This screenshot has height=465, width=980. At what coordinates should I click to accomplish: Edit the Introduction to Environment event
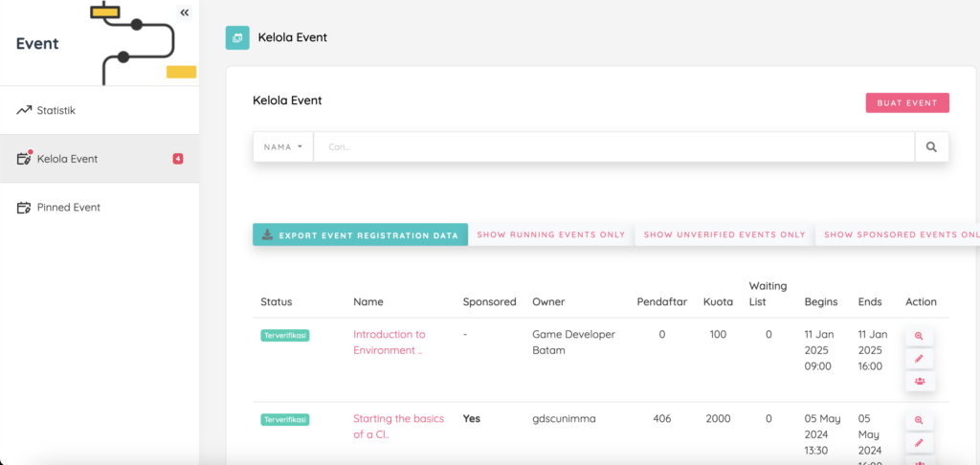[x=919, y=359]
